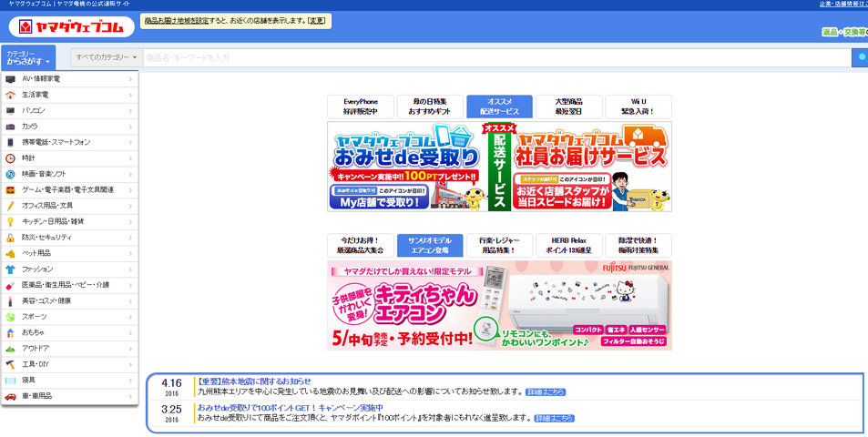Open the おみせde受取り banner

coord(406,167)
